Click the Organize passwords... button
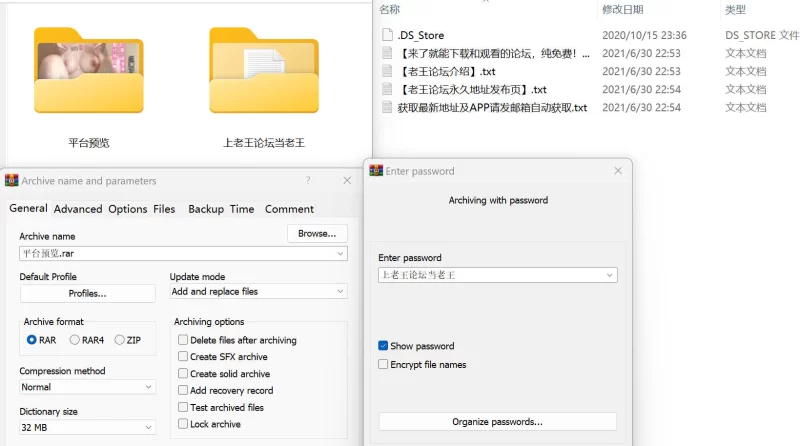Image resolution: width=800 pixels, height=446 pixels. (497, 422)
